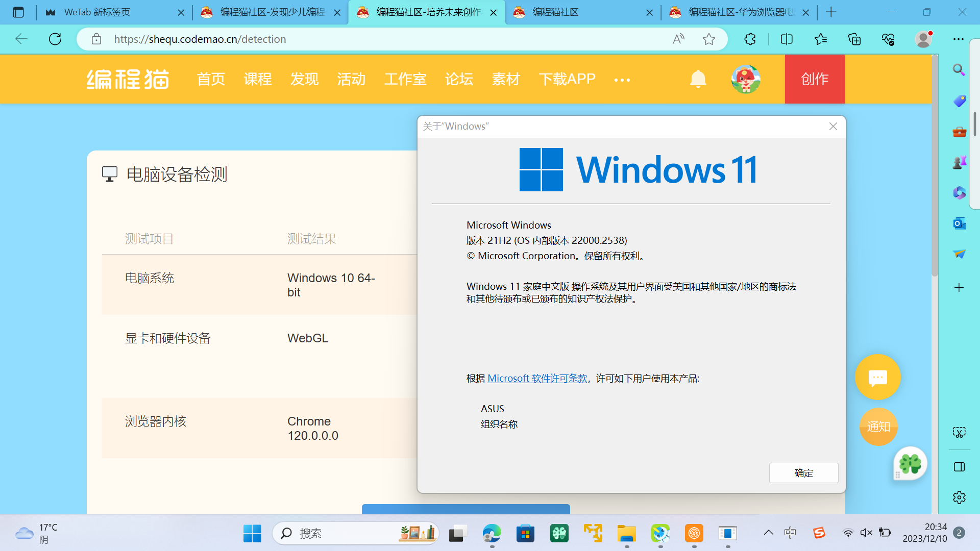The height and width of the screenshot is (551, 980).
Task: Open sidebar settings gear
Action: click(959, 497)
